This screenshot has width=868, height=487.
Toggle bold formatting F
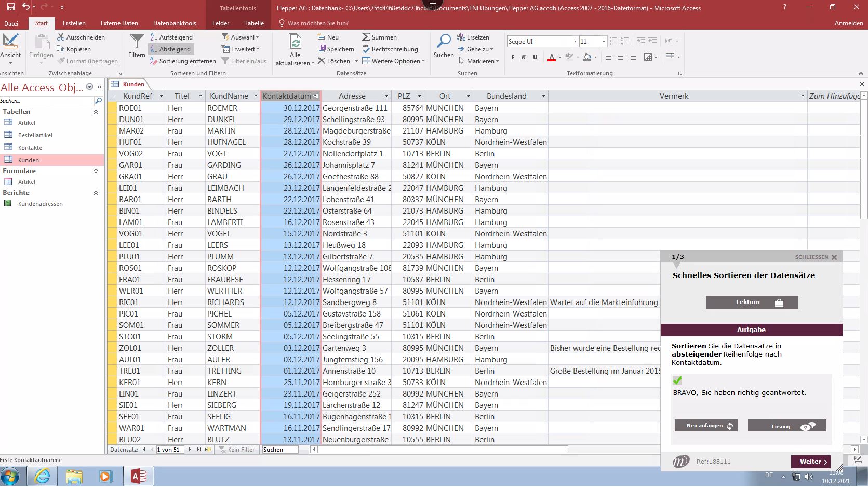pyautogui.click(x=513, y=57)
